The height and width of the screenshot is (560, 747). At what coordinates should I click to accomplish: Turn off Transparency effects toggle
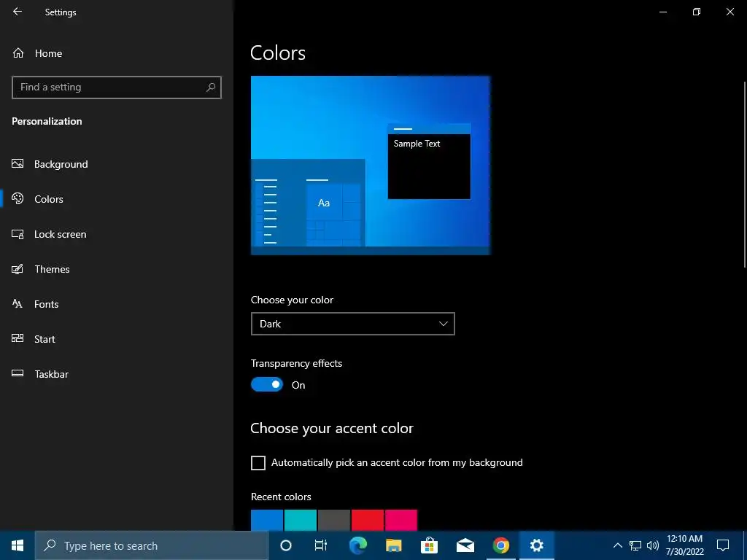click(267, 384)
